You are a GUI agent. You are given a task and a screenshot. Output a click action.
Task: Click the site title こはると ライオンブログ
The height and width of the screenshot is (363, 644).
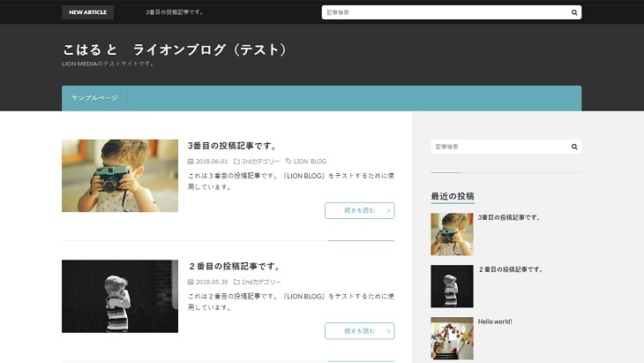pyautogui.click(x=175, y=49)
